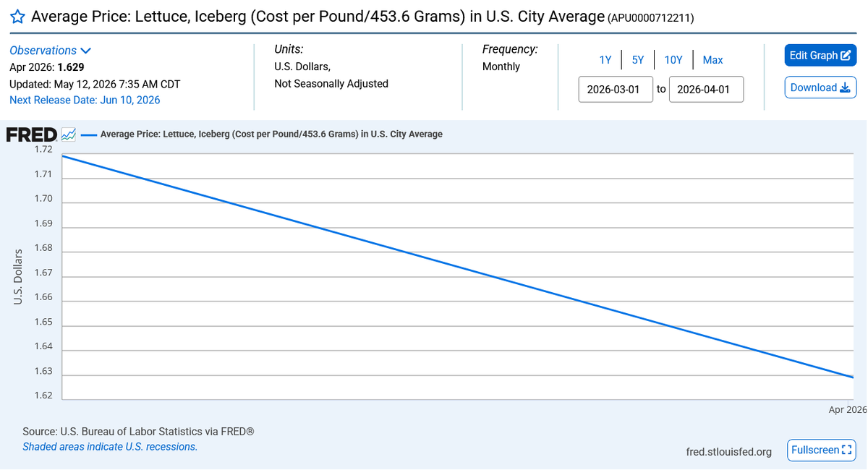Open the Download menu button
The image size is (868, 470).
[x=820, y=87]
